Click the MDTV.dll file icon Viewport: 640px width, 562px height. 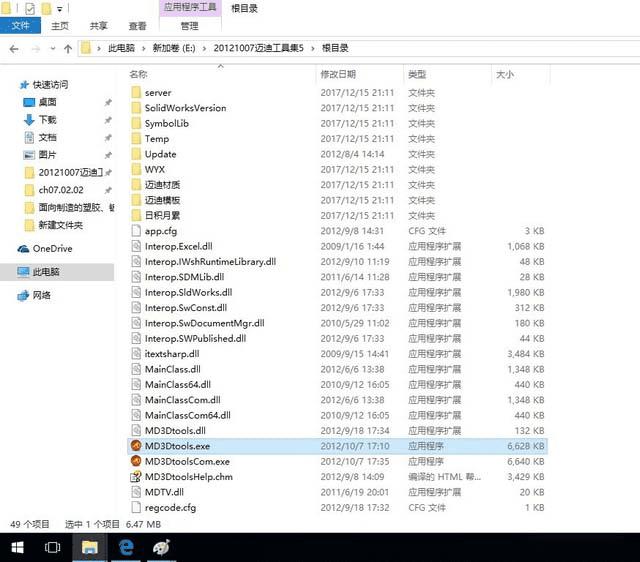click(x=136, y=492)
